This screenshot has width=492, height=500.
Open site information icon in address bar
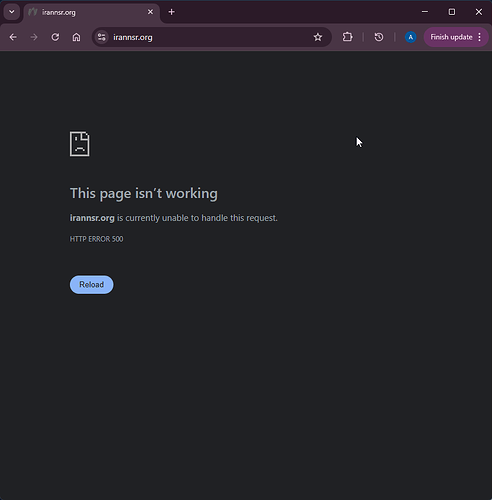102,37
